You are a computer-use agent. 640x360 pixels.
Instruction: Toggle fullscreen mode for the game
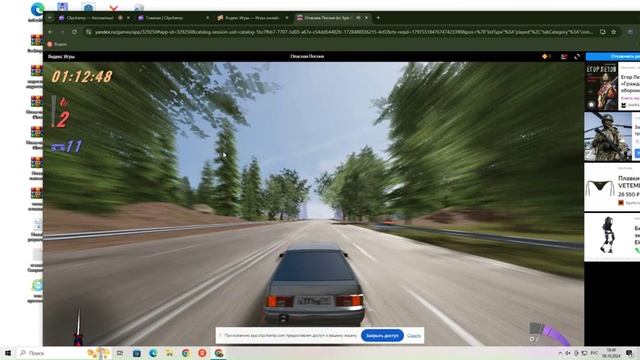tap(577, 57)
